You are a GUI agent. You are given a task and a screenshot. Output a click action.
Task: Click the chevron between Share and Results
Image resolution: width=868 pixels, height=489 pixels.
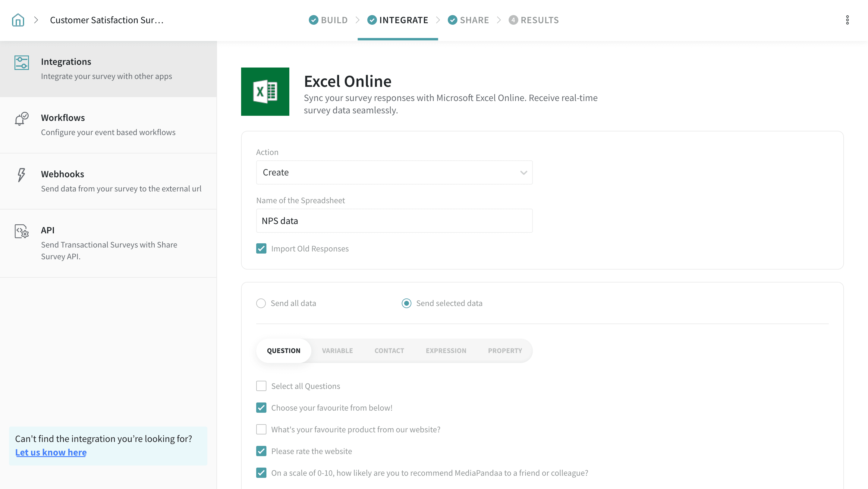(499, 20)
